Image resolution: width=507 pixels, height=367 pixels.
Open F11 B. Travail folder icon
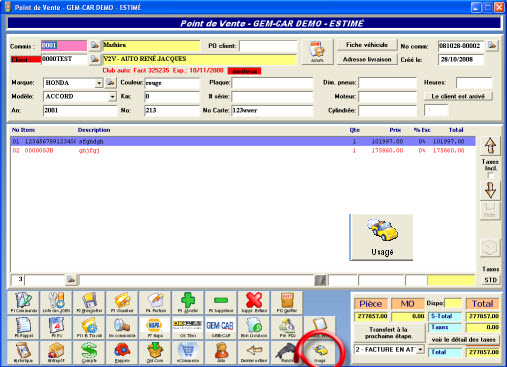pyautogui.click(x=89, y=327)
